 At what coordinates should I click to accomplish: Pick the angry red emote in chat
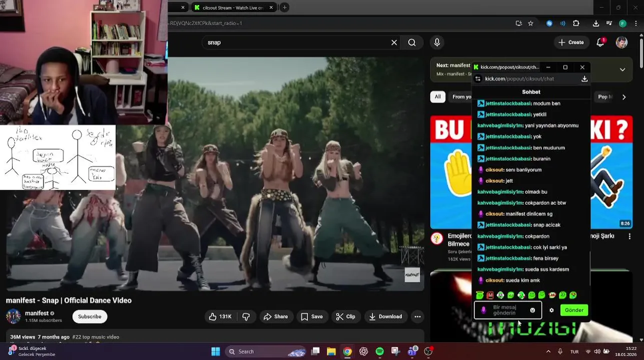[x=490, y=295]
